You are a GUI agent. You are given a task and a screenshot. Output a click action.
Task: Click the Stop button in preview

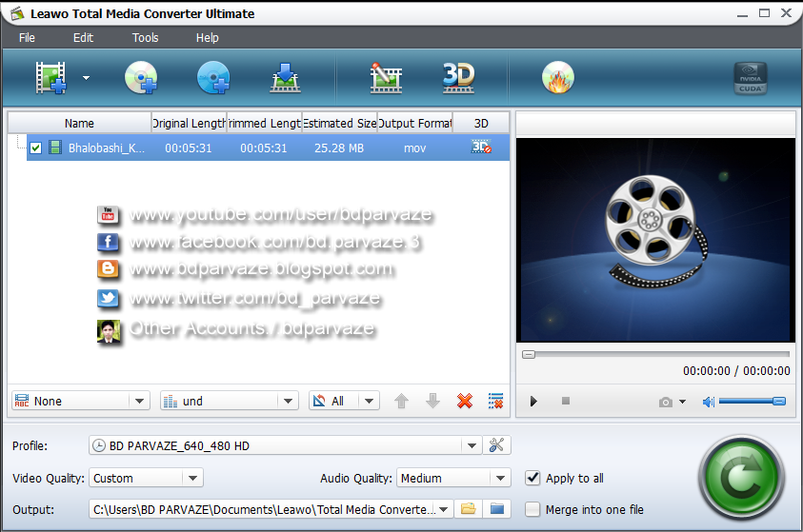(x=566, y=401)
